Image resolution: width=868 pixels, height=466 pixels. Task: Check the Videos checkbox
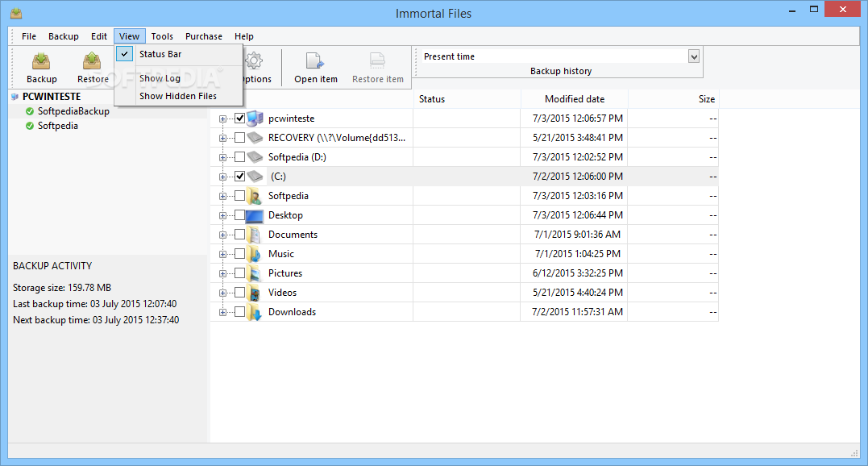click(x=239, y=292)
